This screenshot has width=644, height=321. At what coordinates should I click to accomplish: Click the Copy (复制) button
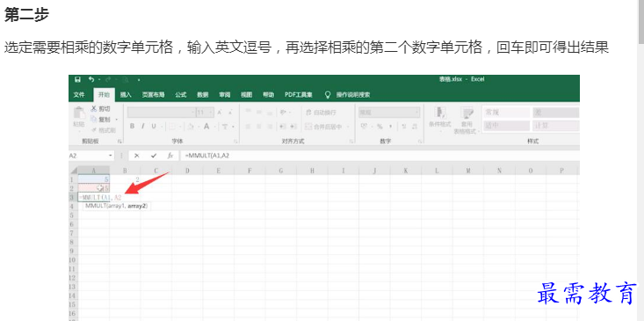[100, 120]
